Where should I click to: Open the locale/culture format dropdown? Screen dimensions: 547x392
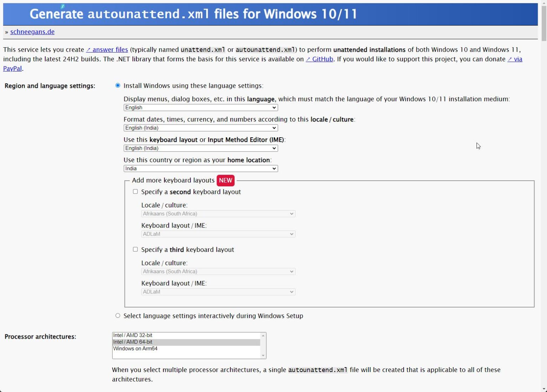[200, 128]
